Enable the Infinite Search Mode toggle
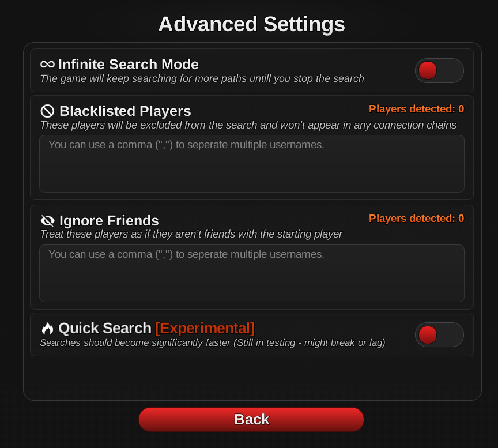This screenshot has height=448, width=498. [439, 70]
